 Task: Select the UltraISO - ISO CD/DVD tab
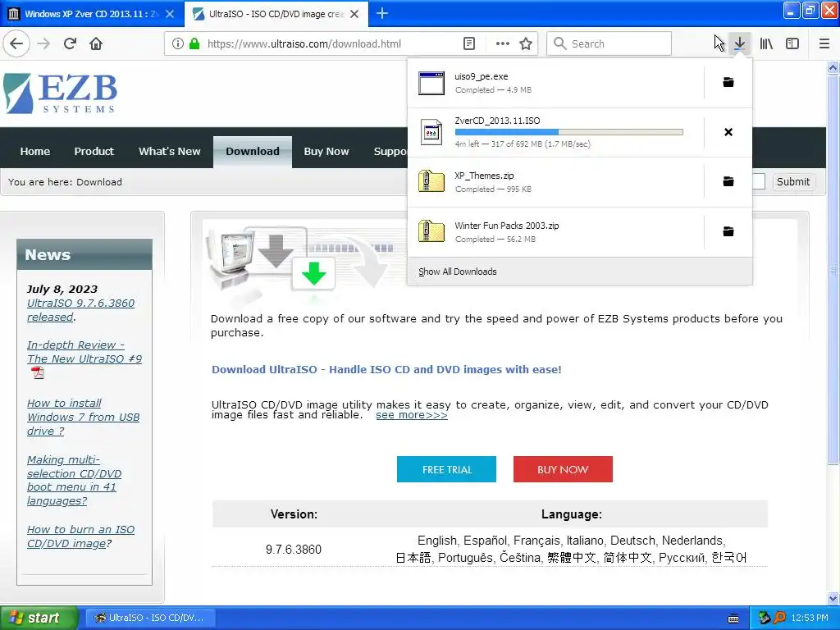click(276, 14)
